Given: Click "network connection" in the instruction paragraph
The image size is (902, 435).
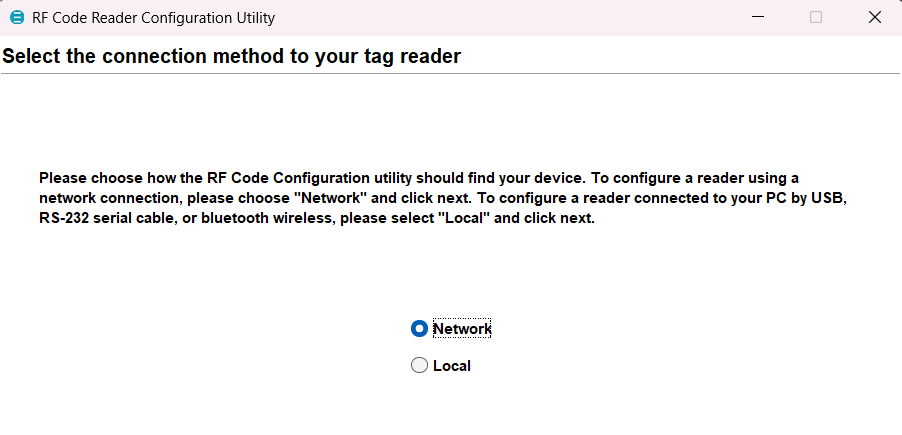Looking at the screenshot, I should click(x=104, y=198).
